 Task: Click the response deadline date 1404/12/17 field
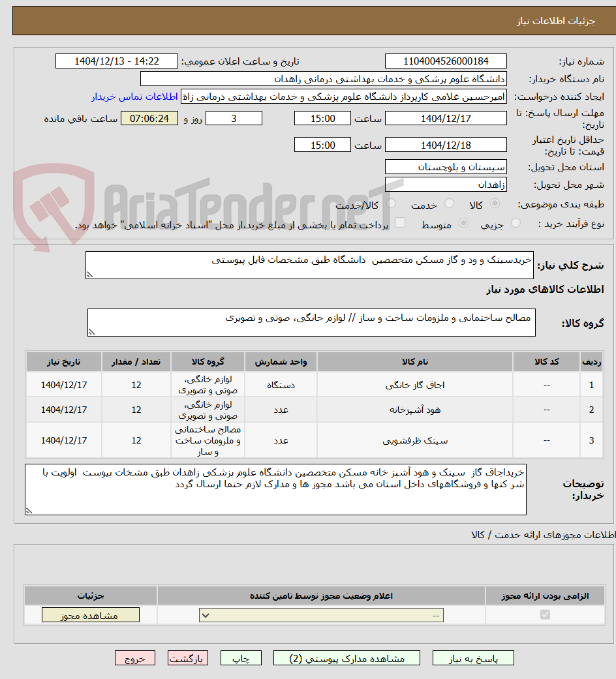tap(446, 118)
